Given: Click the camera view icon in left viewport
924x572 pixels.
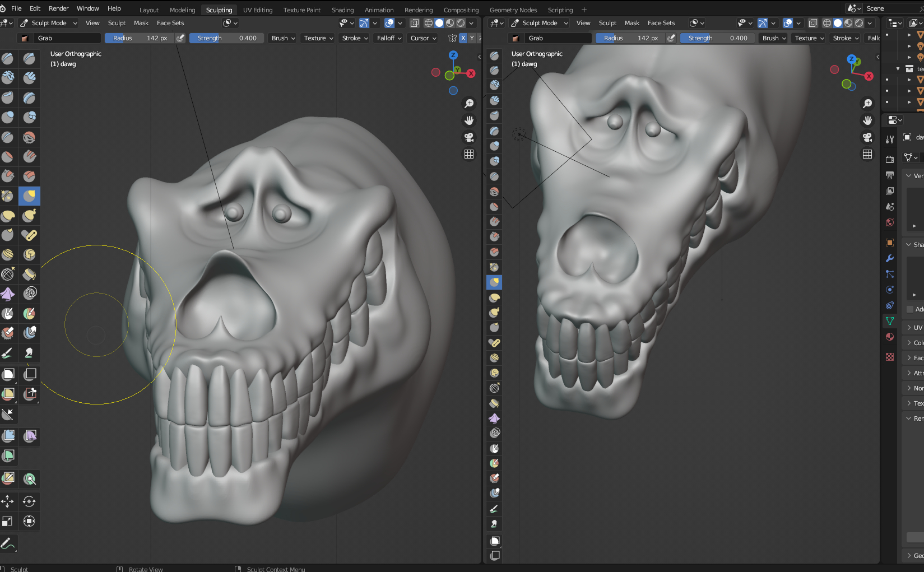Looking at the screenshot, I should click(x=468, y=137).
